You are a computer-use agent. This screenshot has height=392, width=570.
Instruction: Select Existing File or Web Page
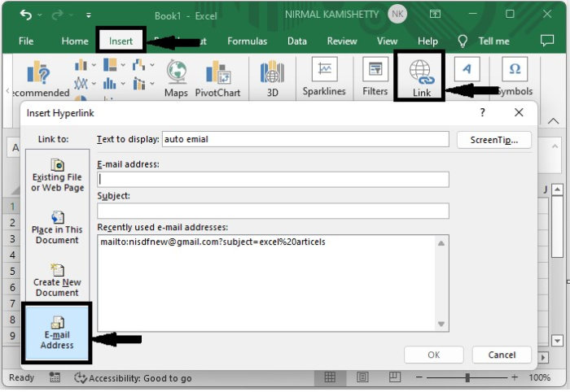click(x=57, y=176)
